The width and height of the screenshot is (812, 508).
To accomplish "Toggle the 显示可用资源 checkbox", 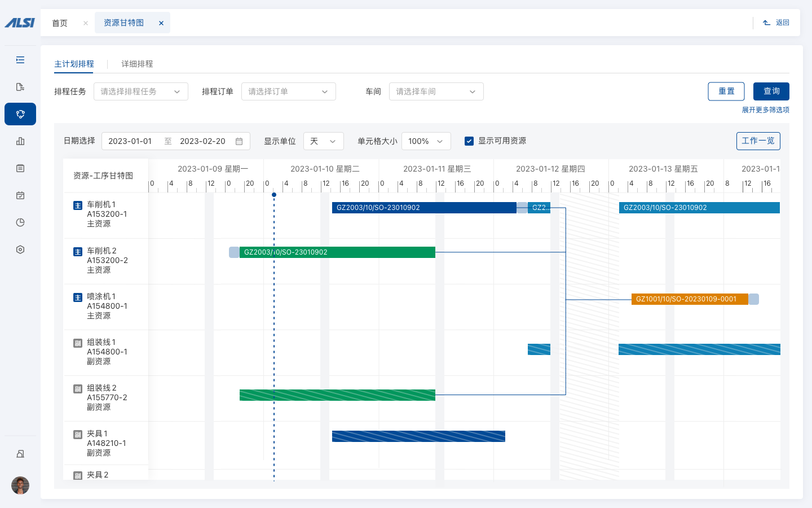I will pyautogui.click(x=469, y=141).
